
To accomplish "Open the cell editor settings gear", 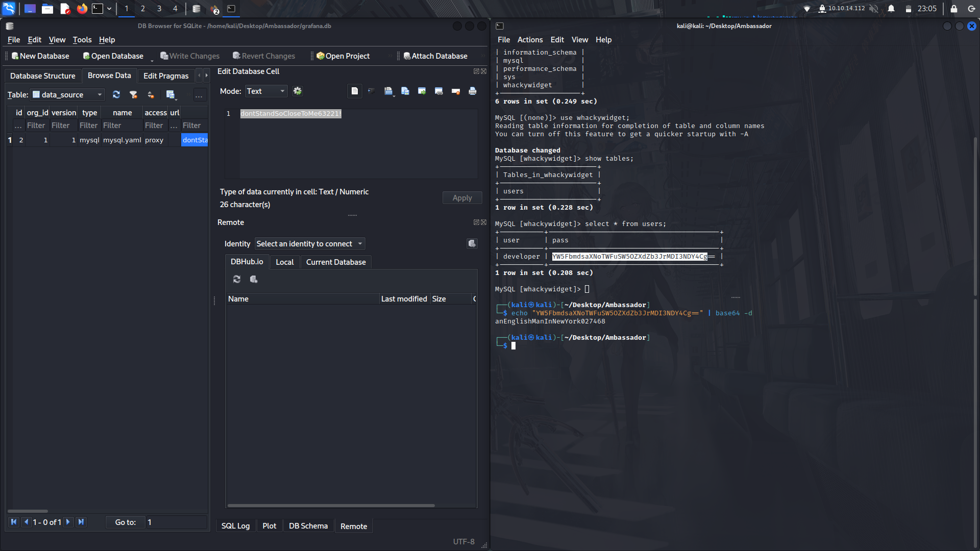I will point(298,91).
